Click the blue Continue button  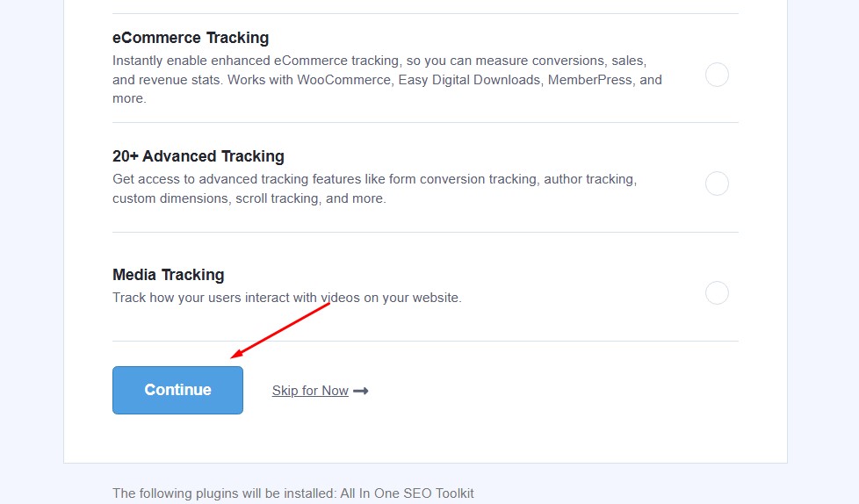tap(177, 390)
